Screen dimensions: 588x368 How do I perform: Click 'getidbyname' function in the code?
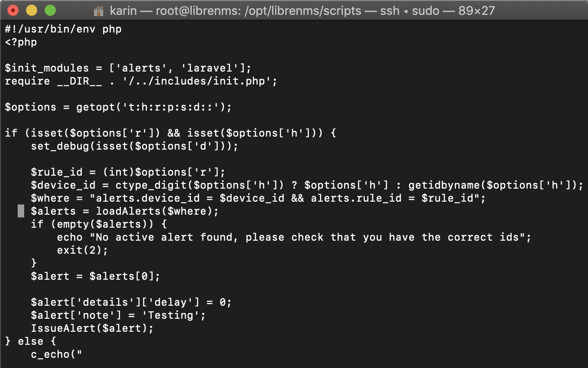[443, 185]
